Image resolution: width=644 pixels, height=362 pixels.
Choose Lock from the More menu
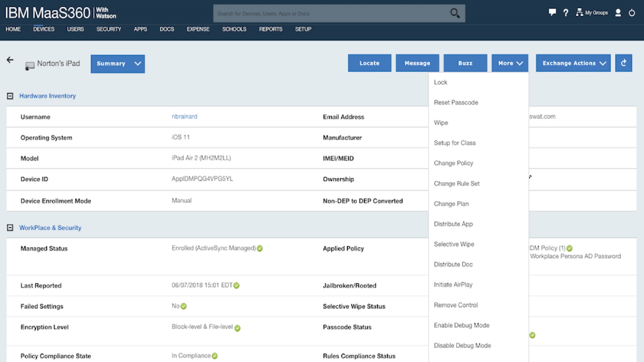coord(440,82)
